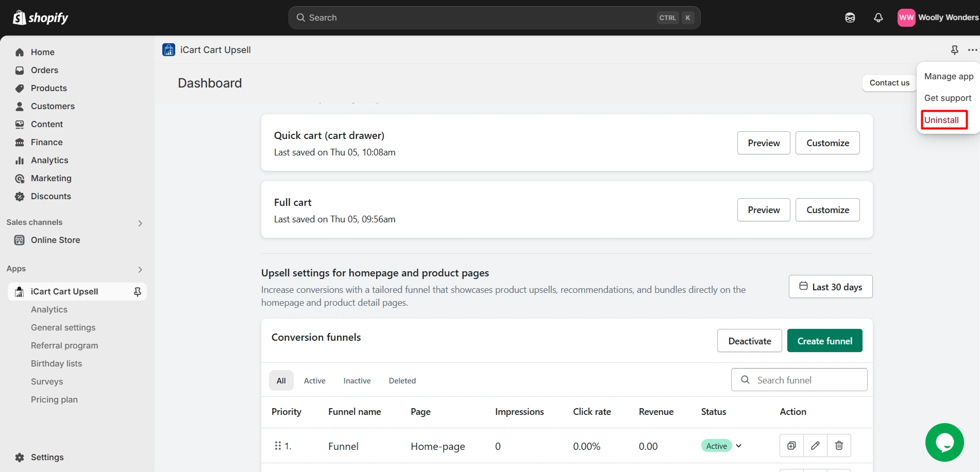Image resolution: width=980 pixels, height=472 pixels.
Task: Click the three-dots more actions icon
Action: (972, 50)
